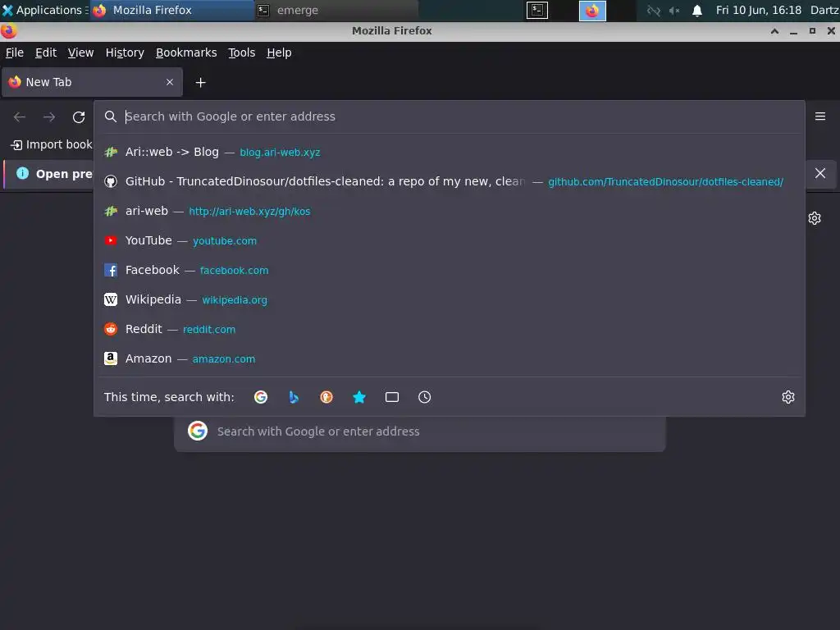This screenshot has width=840, height=630.
Task: Select Mozilla Firefox taskbar entry
Action: click(x=172, y=10)
